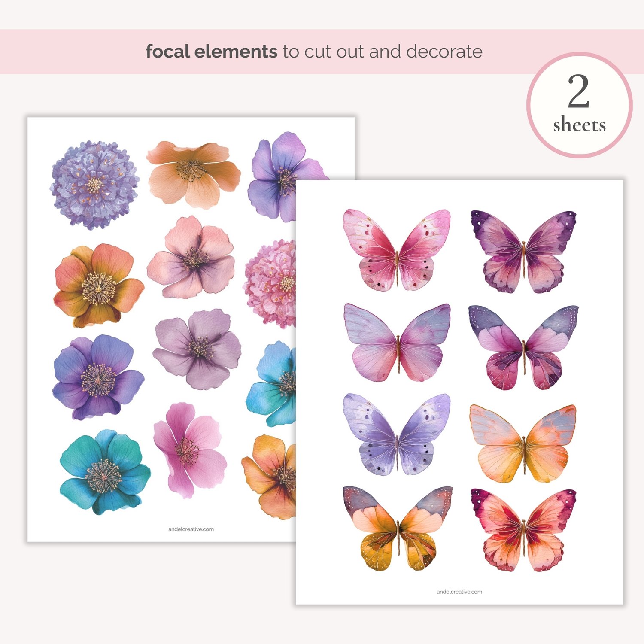644x644 pixels.
Task: Click the amber-winged butterfly at bottom left
Action: (398, 529)
